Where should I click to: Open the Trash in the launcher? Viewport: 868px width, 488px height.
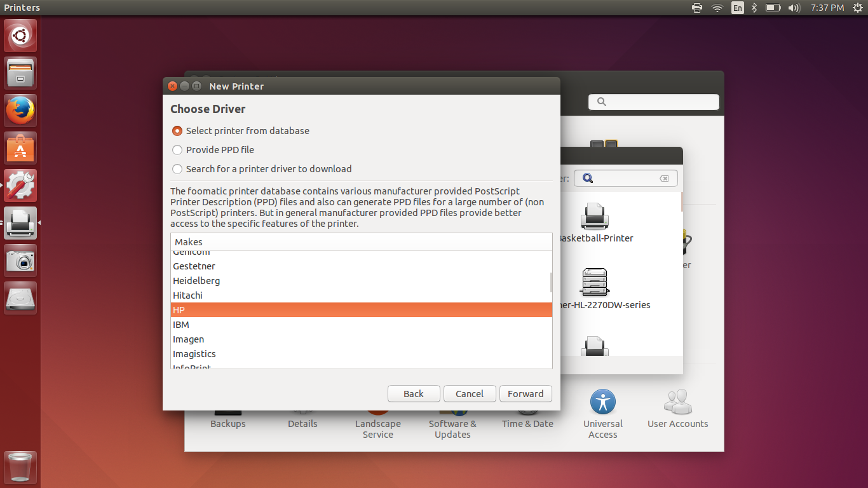[20, 468]
